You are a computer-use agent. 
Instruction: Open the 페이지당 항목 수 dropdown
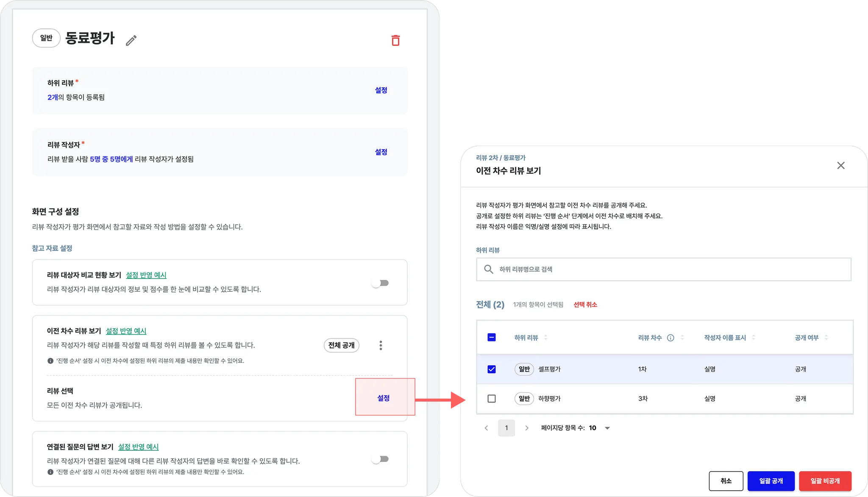pos(607,428)
